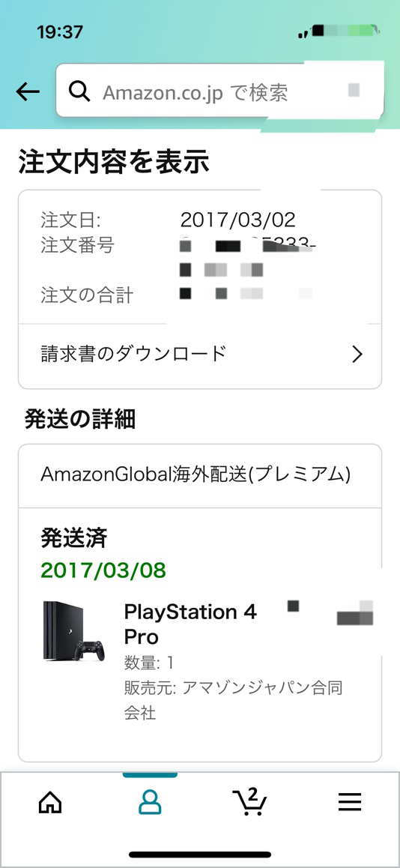Open the shopping cart icon
The width and height of the screenshot is (400, 868).
(x=250, y=801)
